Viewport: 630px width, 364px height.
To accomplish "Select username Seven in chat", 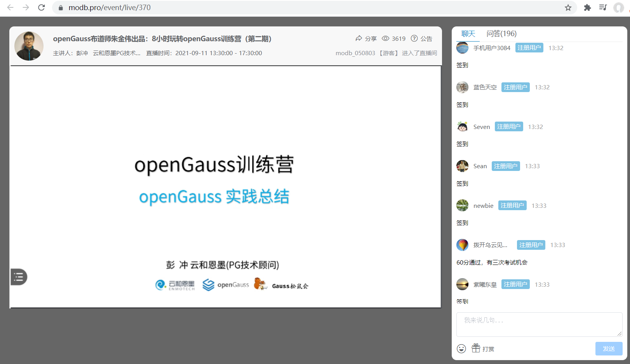I will click(x=482, y=127).
